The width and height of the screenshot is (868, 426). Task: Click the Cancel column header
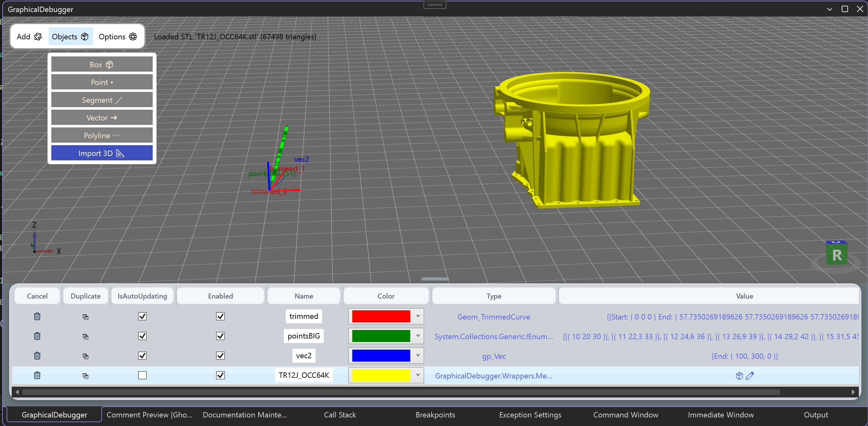coord(37,296)
